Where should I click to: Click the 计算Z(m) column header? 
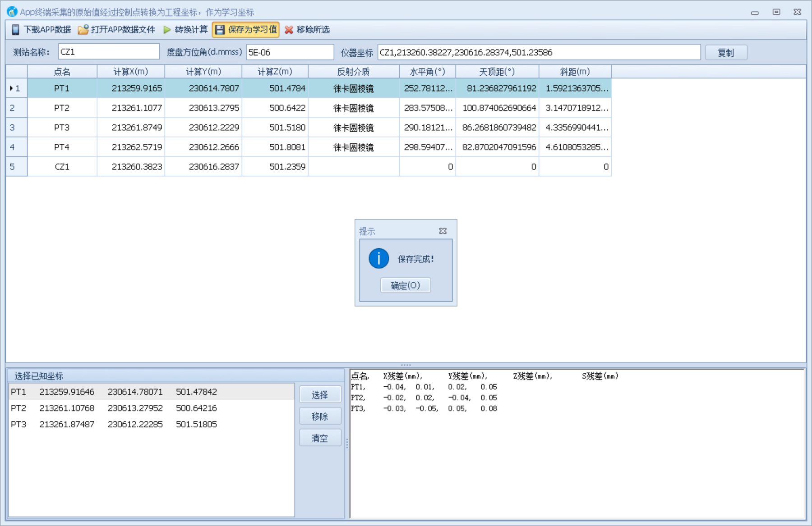275,72
